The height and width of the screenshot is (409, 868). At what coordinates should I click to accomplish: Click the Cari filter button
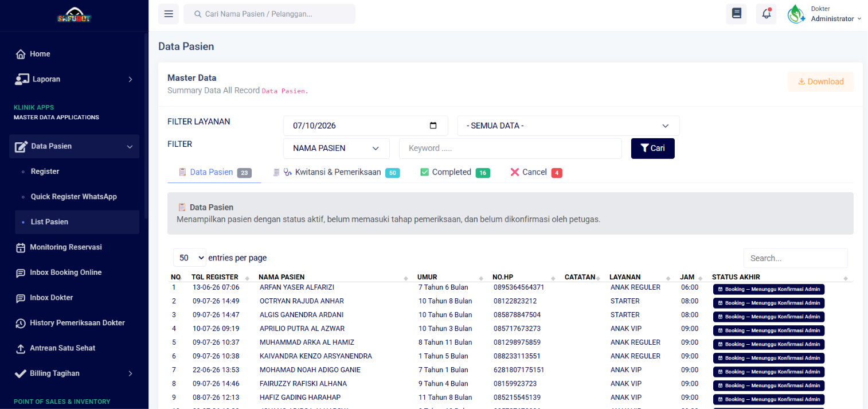[653, 148]
